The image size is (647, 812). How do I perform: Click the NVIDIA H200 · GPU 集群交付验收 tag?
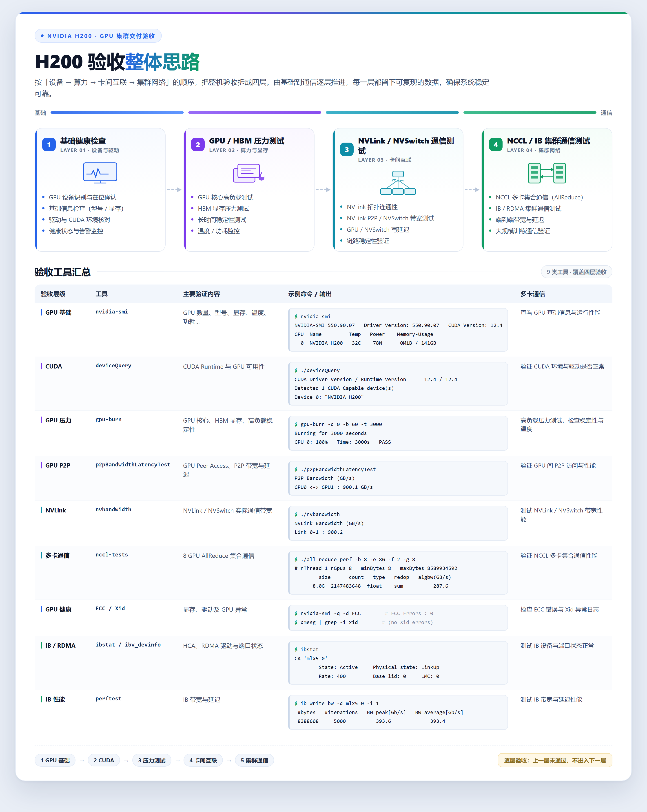(98, 36)
